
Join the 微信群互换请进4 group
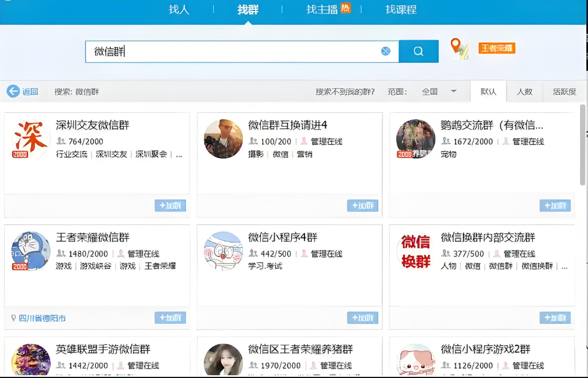(363, 206)
